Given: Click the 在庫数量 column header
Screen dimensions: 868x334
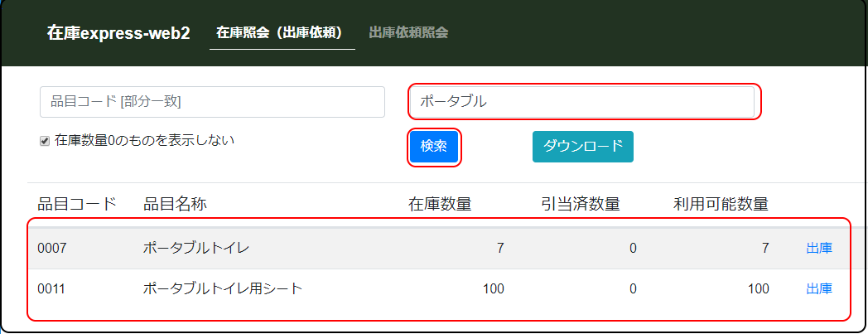Looking at the screenshot, I should (x=440, y=204).
